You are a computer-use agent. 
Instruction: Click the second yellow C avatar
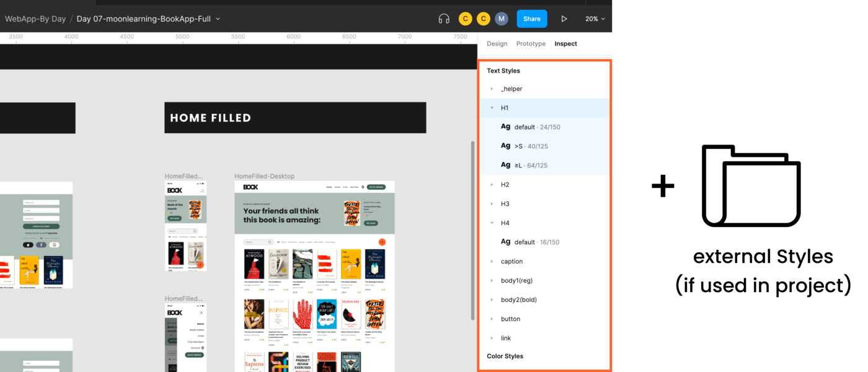(484, 19)
